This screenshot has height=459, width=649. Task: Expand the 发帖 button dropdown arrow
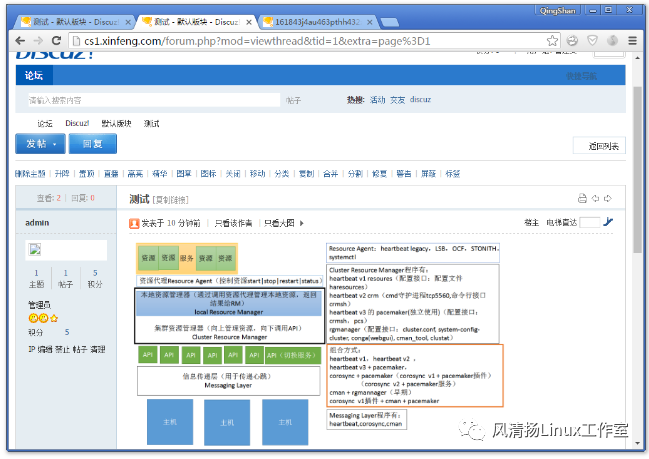click(55, 144)
